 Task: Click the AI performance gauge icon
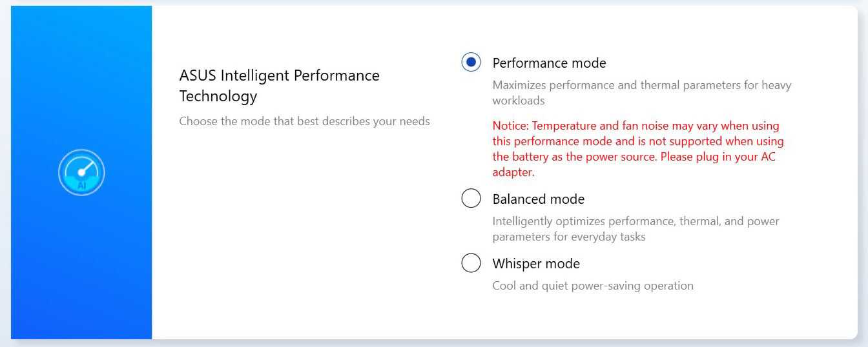tap(81, 172)
